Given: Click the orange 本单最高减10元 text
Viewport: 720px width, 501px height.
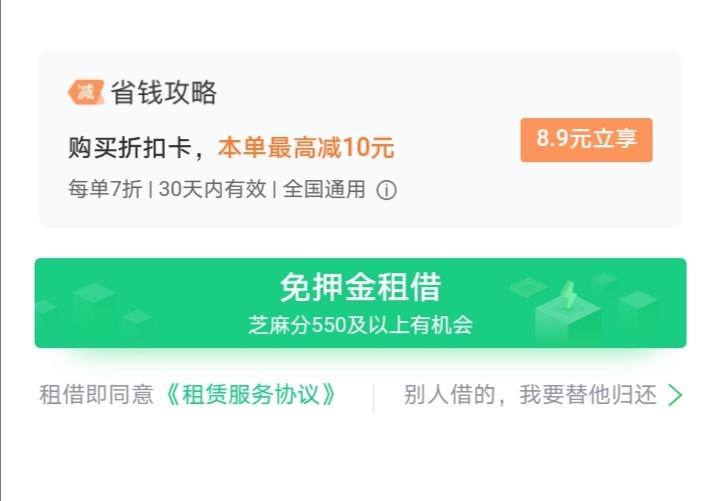Looking at the screenshot, I should point(306,149).
